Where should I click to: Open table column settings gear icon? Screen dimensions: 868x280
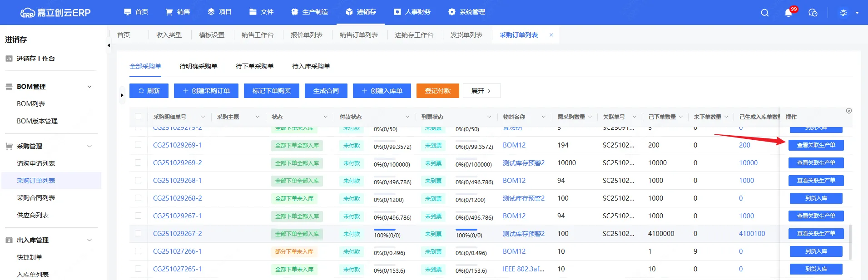[849, 111]
